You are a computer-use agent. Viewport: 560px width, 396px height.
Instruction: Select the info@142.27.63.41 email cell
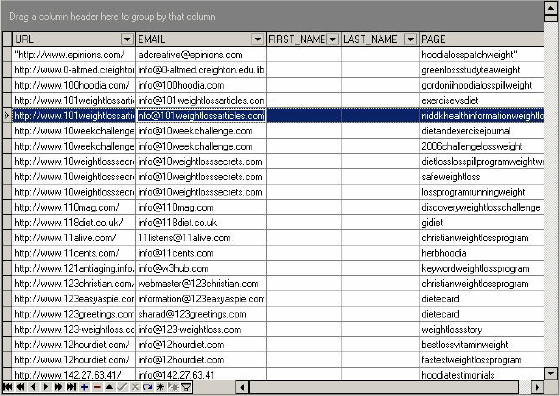point(201,374)
